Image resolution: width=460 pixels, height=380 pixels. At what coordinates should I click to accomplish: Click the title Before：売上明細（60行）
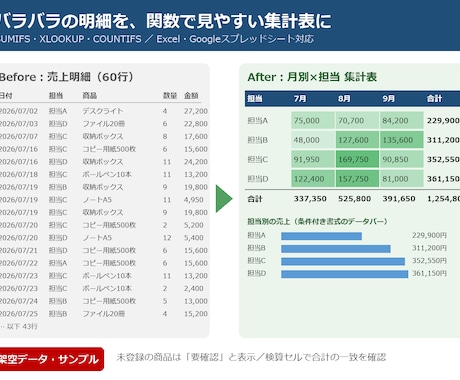pos(67,77)
